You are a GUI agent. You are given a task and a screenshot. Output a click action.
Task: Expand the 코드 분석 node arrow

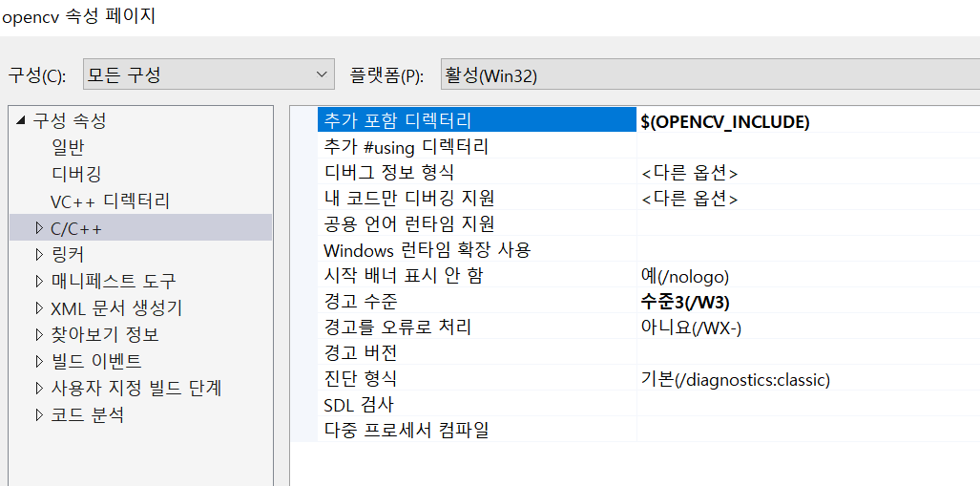[x=39, y=414]
